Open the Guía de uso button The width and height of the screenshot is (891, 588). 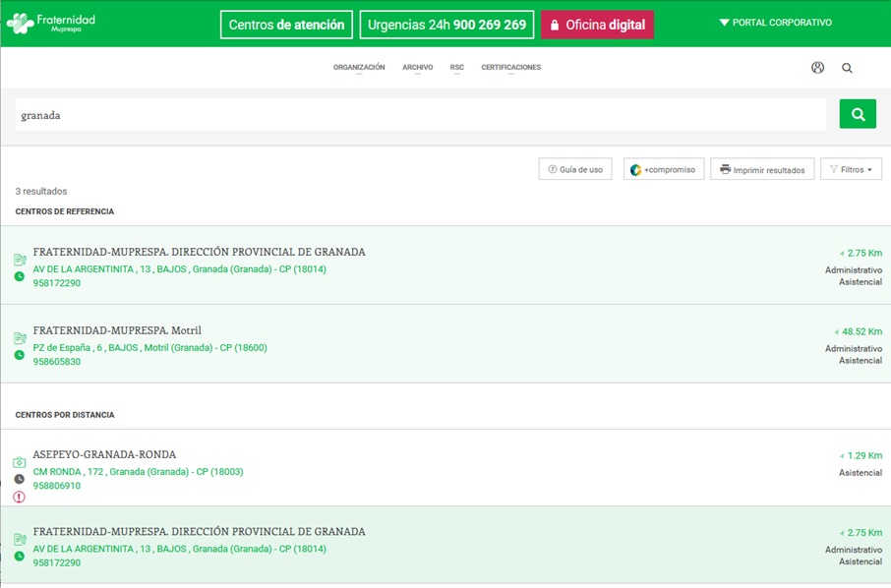575,169
